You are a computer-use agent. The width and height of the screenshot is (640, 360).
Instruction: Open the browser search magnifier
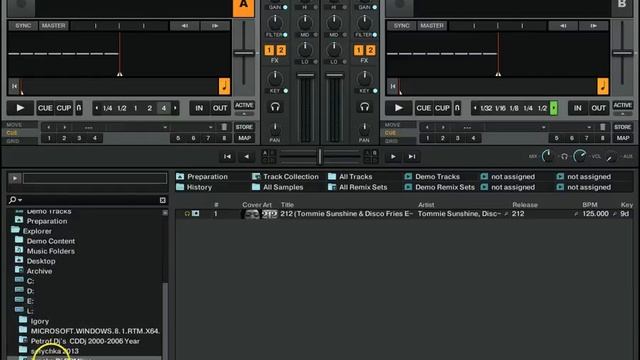[12, 200]
